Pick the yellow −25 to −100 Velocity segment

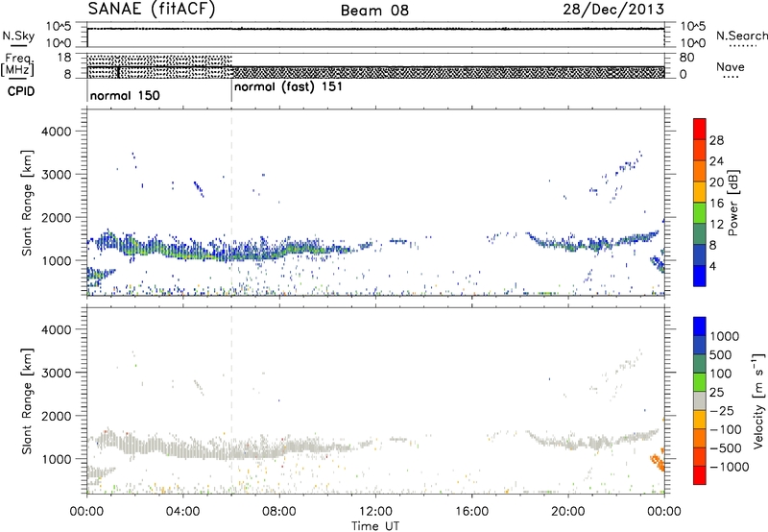[x=700, y=420]
